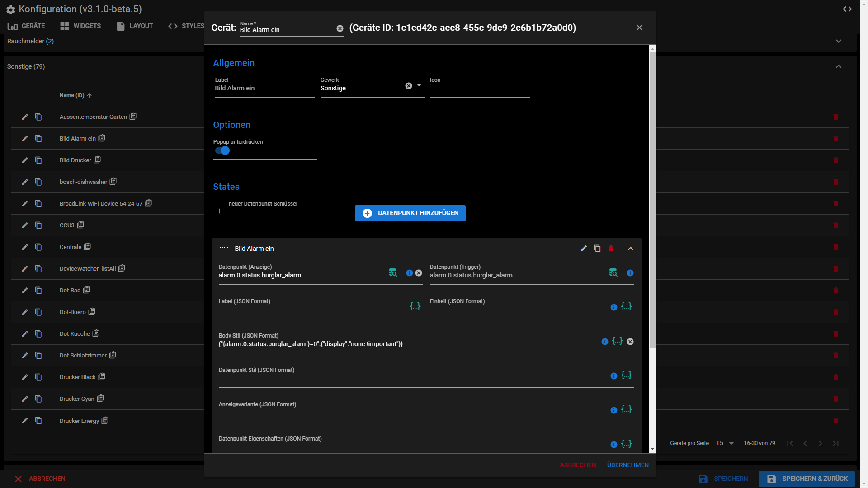
Task: Collapse the Sonstige (79) group
Action: click(x=839, y=66)
